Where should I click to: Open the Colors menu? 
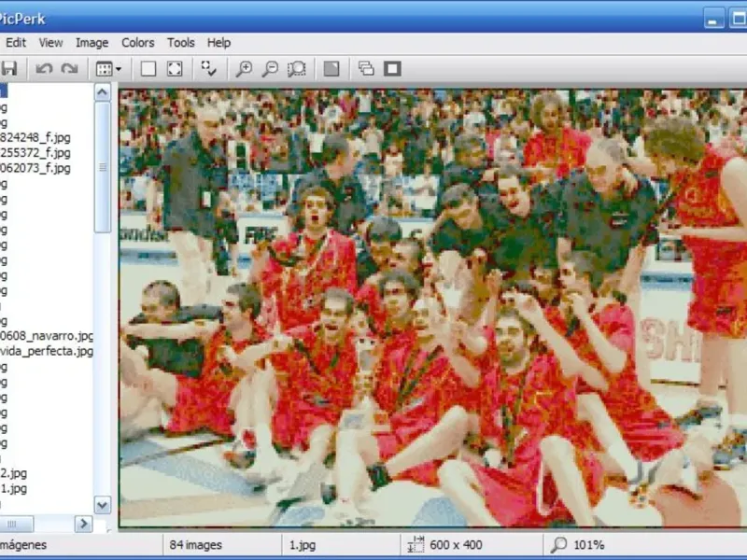click(137, 42)
